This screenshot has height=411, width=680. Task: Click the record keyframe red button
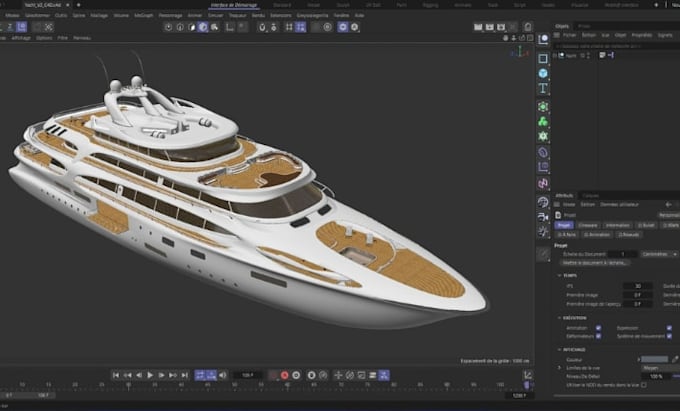(284, 375)
